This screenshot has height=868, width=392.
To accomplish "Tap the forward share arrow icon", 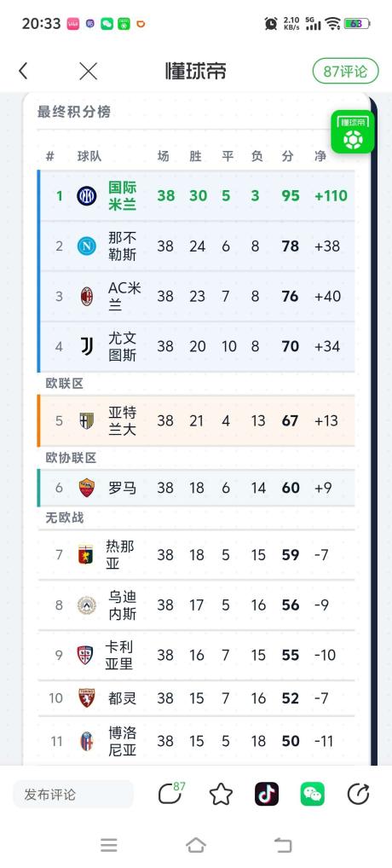I will [x=358, y=795].
